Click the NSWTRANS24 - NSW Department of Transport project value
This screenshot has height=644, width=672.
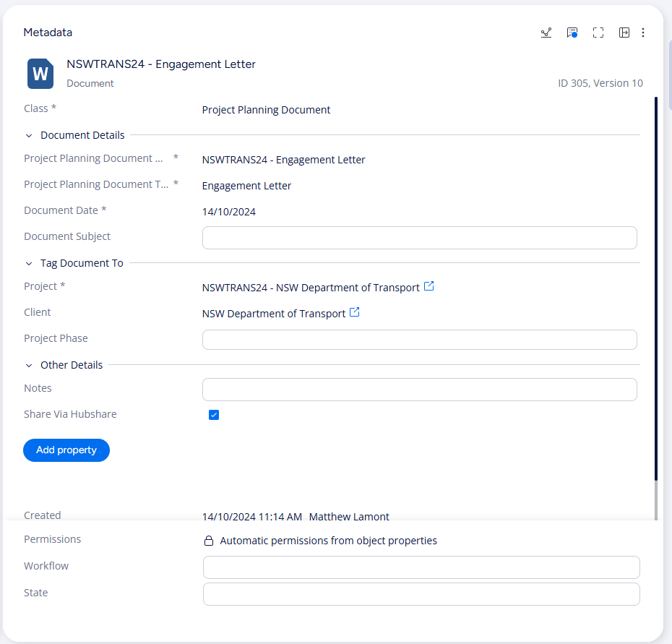[x=311, y=287]
